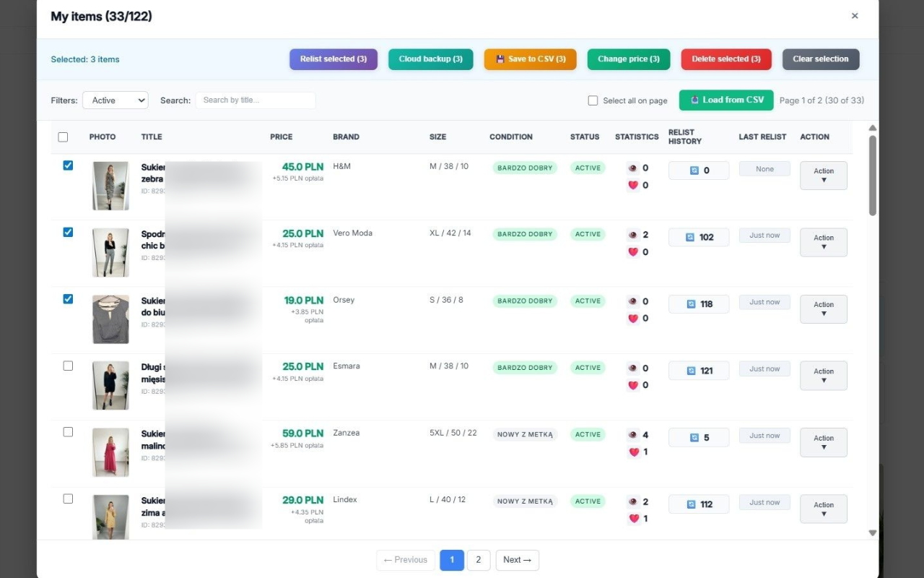
Task: Click the heart icon in Vero Moda row
Action: pos(633,252)
